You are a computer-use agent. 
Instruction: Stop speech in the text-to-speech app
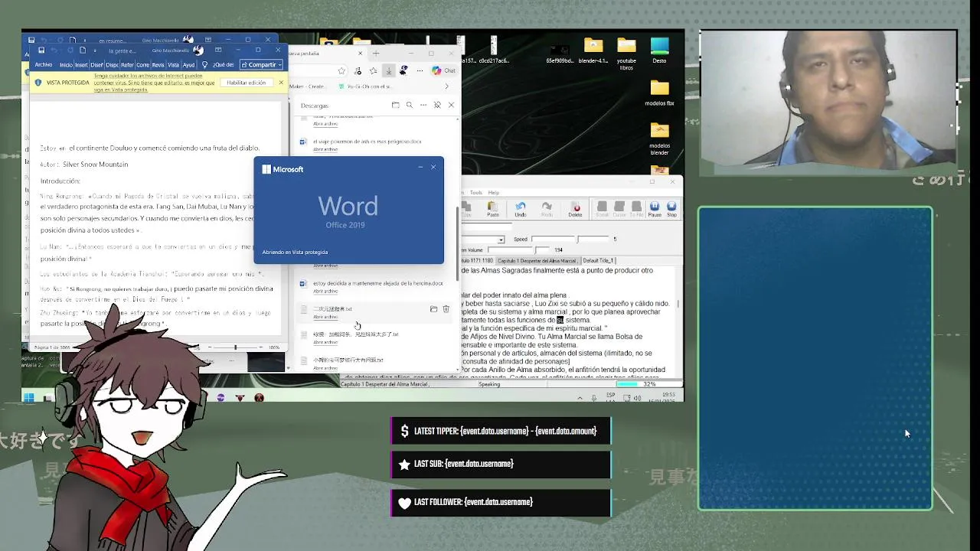click(x=671, y=209)
